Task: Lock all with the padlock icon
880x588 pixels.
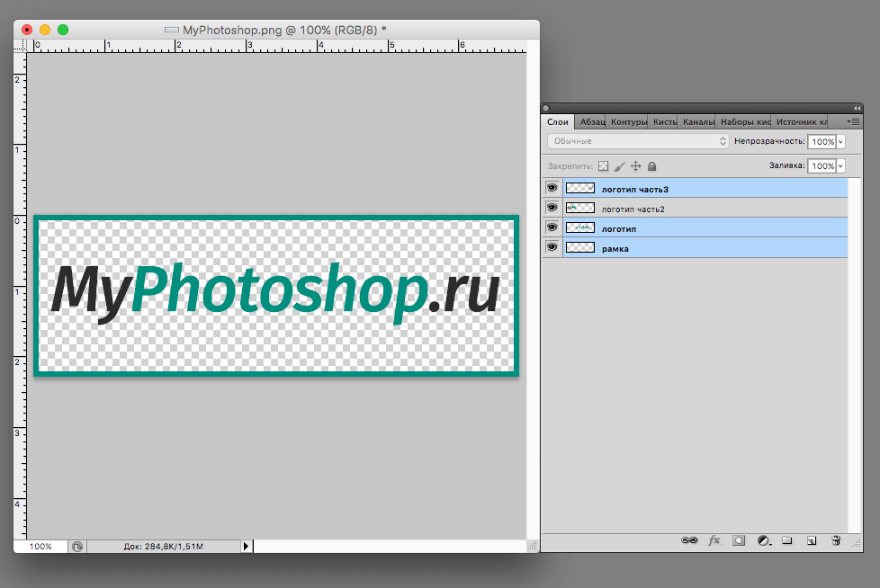Action: tap(651, 165)
